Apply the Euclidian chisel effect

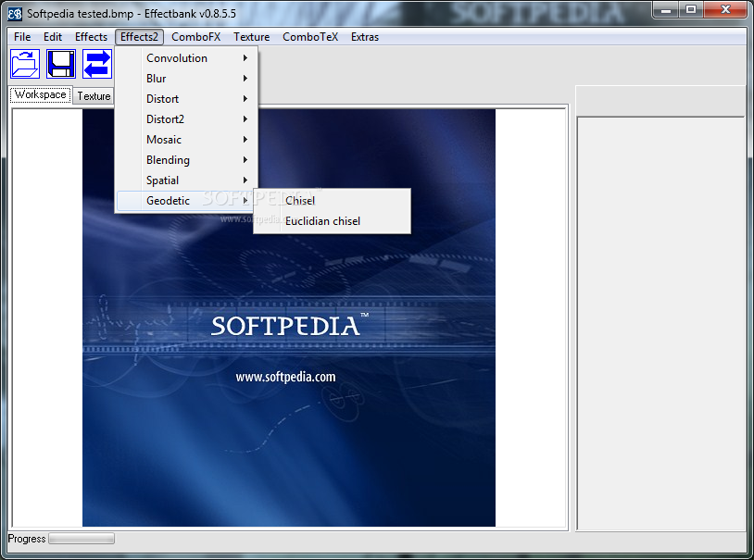332,221
